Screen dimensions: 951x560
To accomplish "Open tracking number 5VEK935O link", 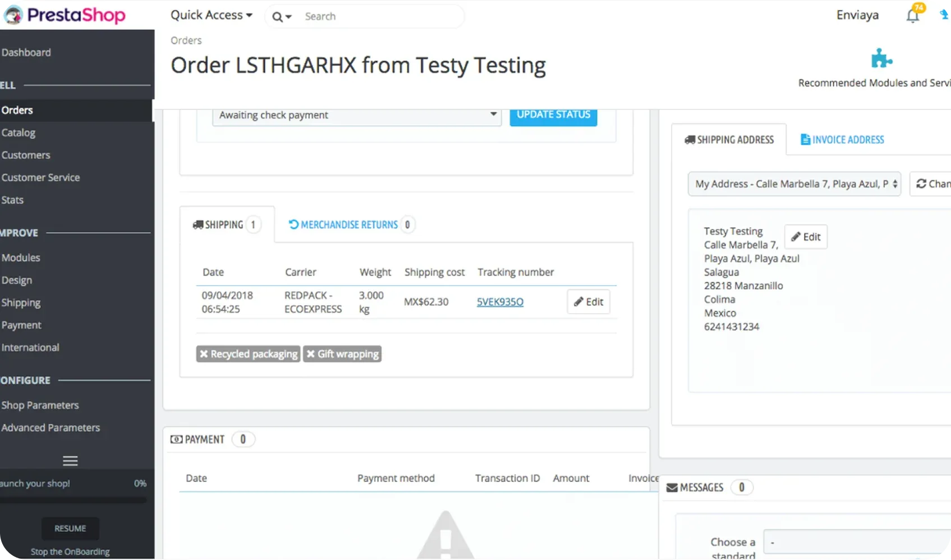I will coord(500,302).
